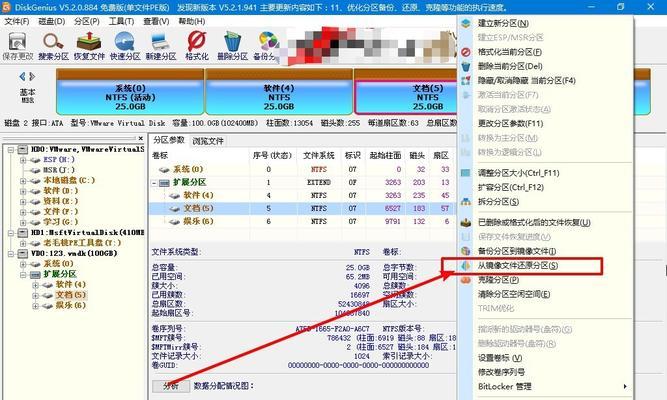Select 娱乐(6) under VD0 in the tree
This screenshot has height=400, width=667.
click(x=71, y=306)
